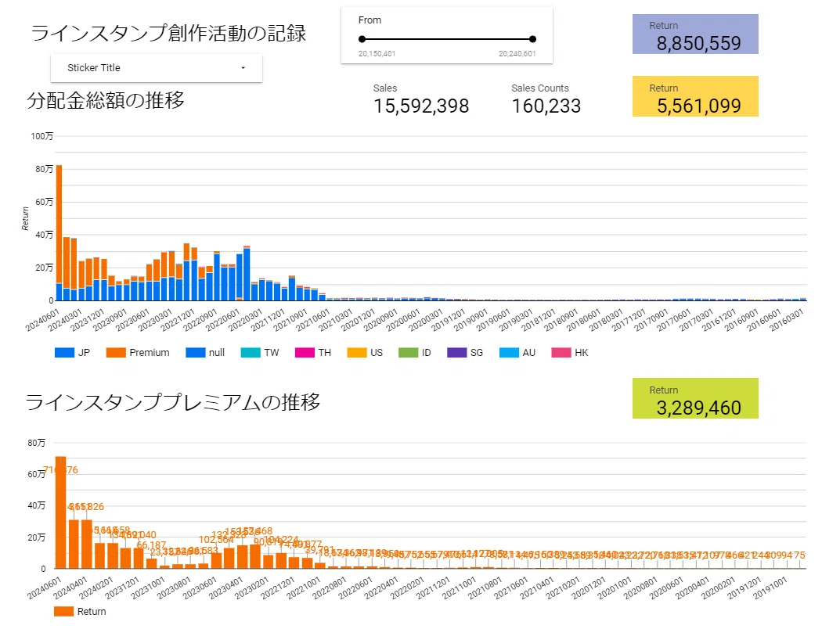Click the 80万 axis label on premium chart
The height and width of the screenshot is (629, 840).
coord(37,443)
